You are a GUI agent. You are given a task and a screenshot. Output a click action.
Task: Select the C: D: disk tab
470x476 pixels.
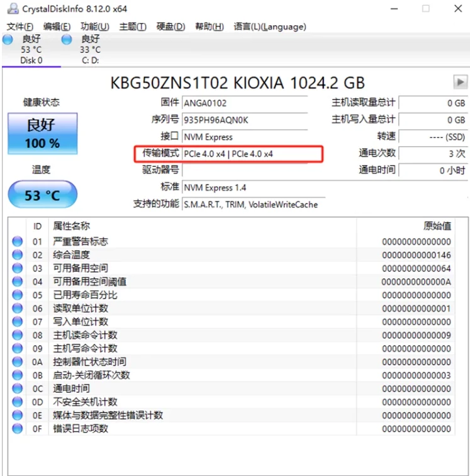[x=90, y=50]
